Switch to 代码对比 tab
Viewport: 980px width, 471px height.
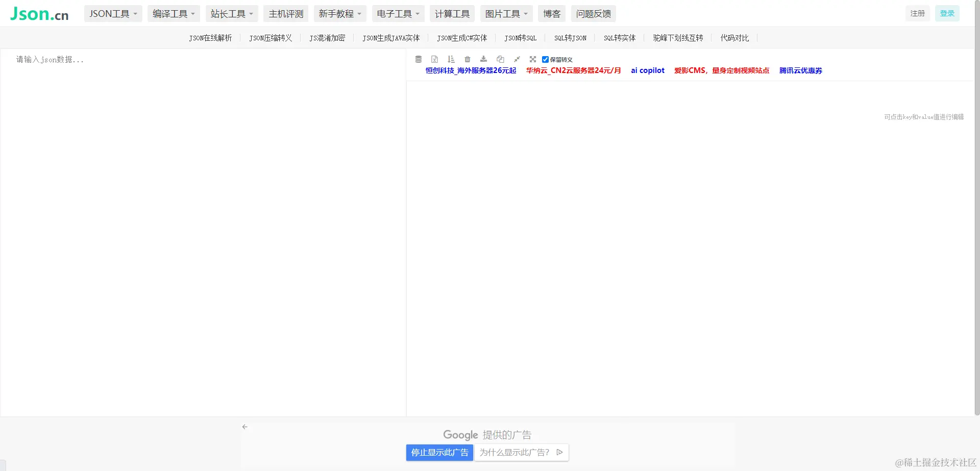click(x=734, y=38)
